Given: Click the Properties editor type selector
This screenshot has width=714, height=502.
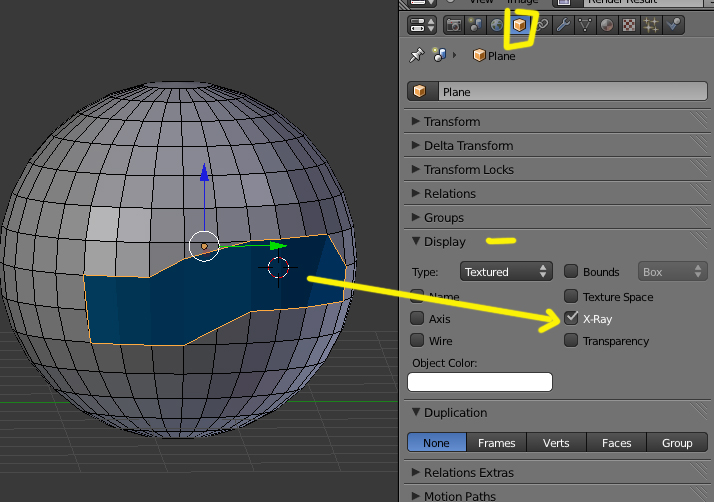Looking at the screenshot, I should [x=422, y=25].
